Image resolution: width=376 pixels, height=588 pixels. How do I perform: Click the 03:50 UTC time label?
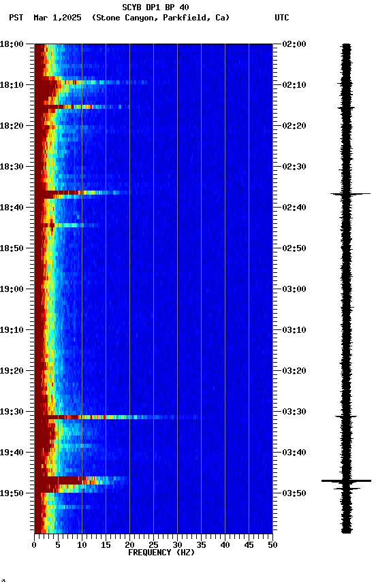pos(294,493)
